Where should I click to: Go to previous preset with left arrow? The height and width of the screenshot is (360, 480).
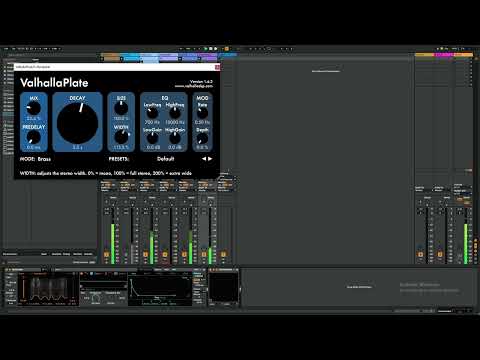204,159
